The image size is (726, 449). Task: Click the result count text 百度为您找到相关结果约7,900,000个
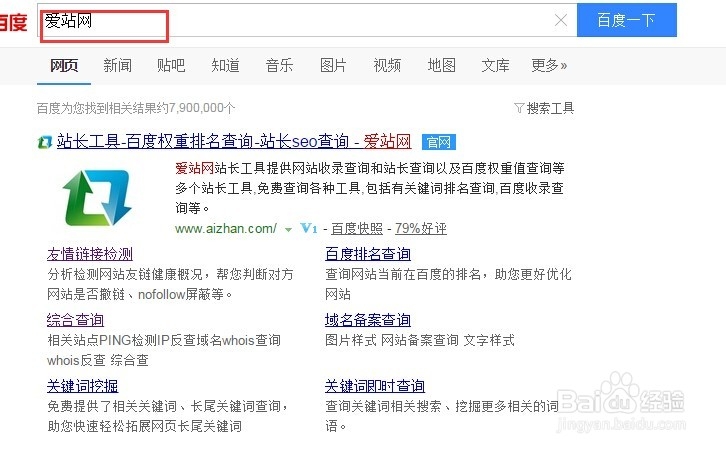(x=136, y=108)
